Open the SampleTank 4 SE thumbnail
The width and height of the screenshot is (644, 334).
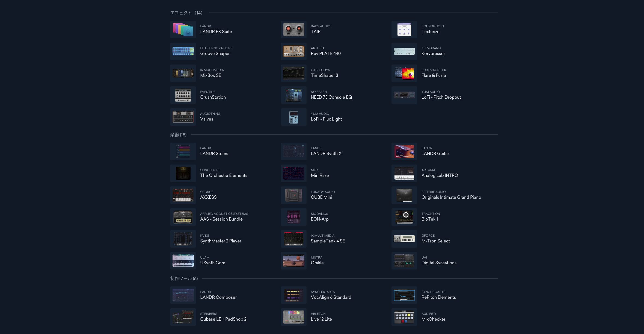(x=293, y=239)
